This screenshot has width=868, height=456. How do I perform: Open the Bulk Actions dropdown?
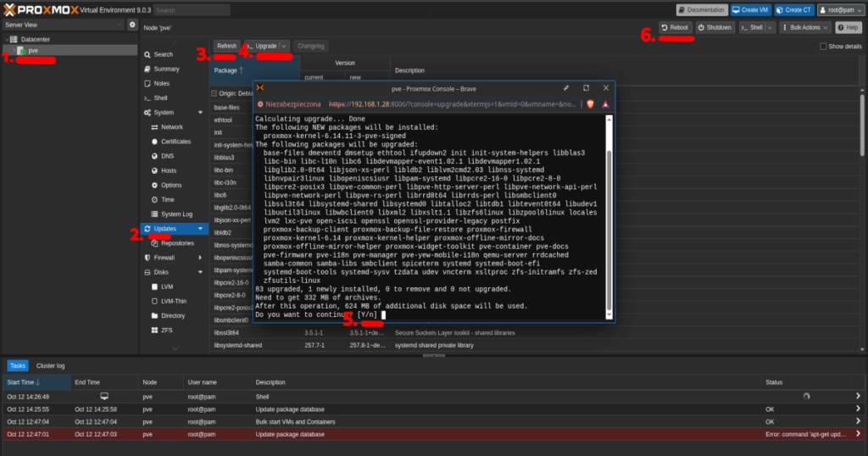pos(805,28)
